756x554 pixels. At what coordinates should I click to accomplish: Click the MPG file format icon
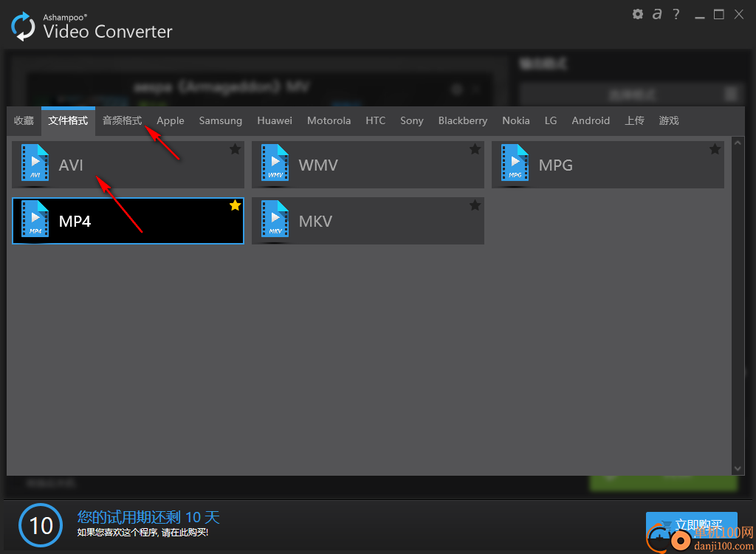pos(515,163)
